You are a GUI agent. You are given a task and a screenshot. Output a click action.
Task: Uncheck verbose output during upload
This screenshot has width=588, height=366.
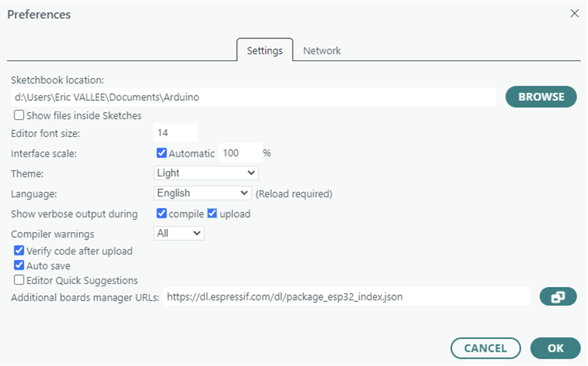212,214
